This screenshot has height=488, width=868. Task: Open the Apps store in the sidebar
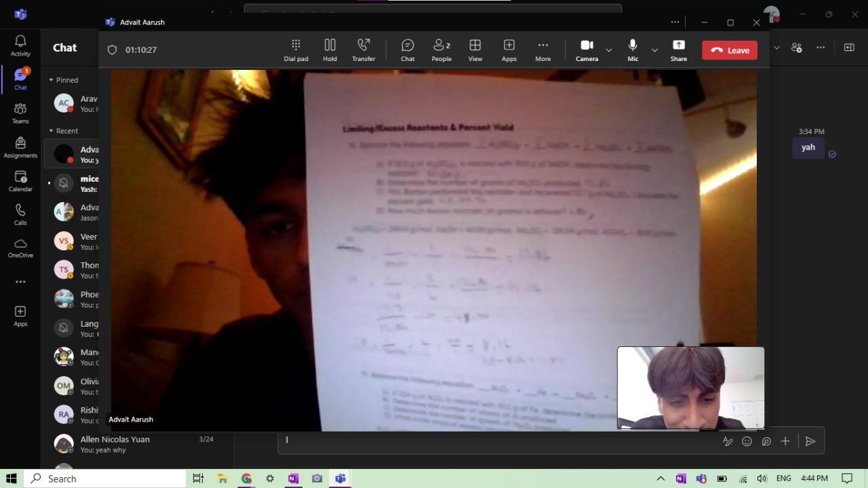(20, 316)
